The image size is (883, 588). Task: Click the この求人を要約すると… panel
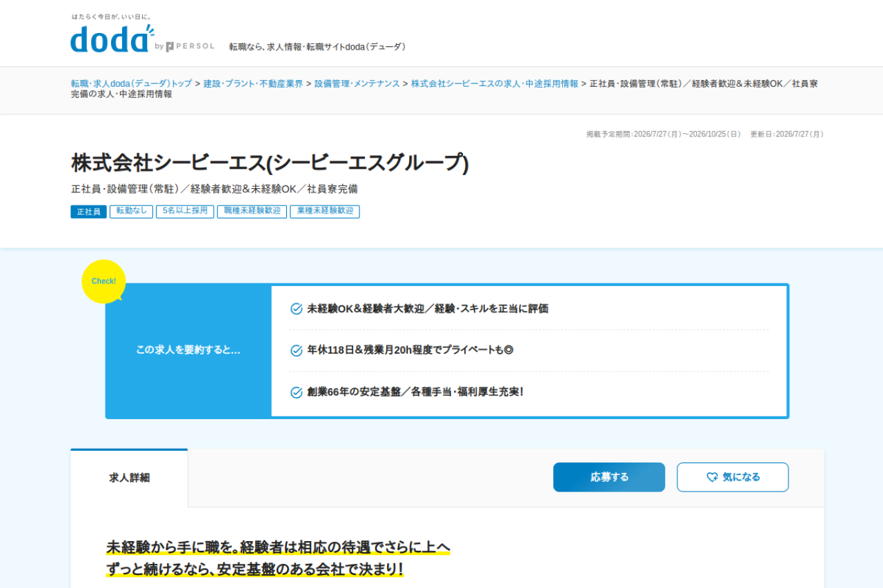pyautogui.click(x=188, y=350)
